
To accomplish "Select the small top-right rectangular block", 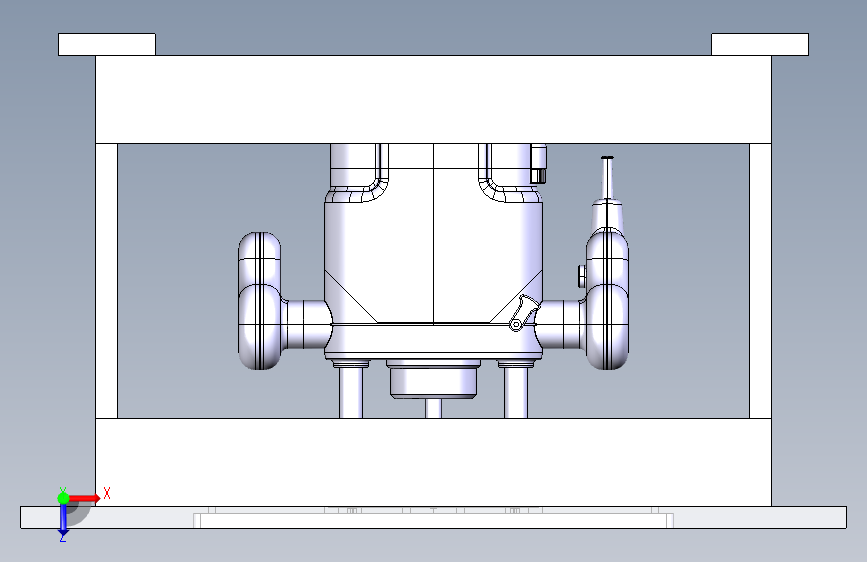I will click(760, 44).
